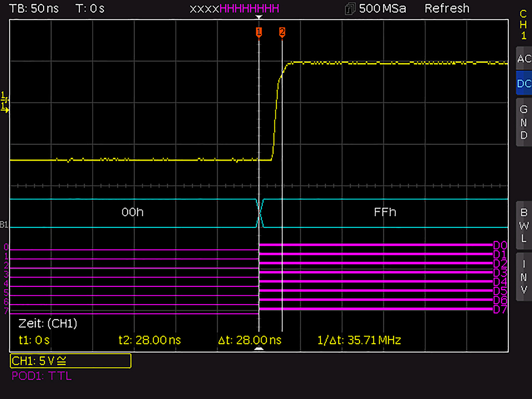
Task: Select the B1 bus label on the left edge
Action: pyautogui.click(x=4, y=225)
